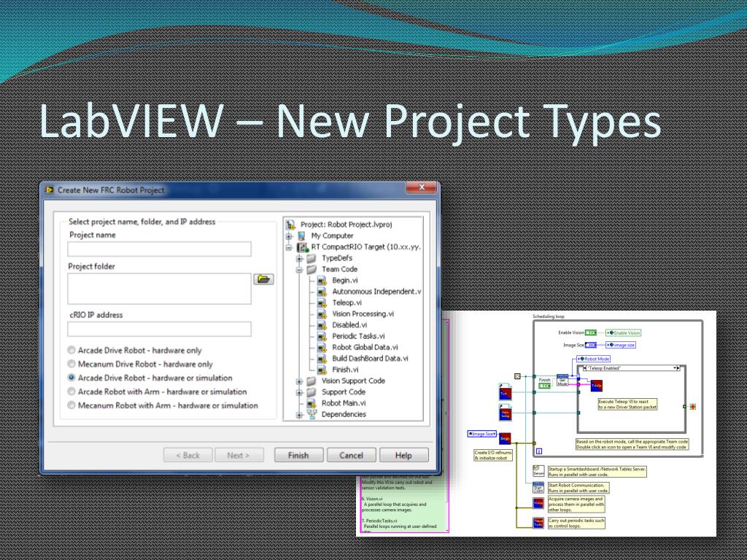
Task: Click the Project folder input field
Action: pos(159,289)
